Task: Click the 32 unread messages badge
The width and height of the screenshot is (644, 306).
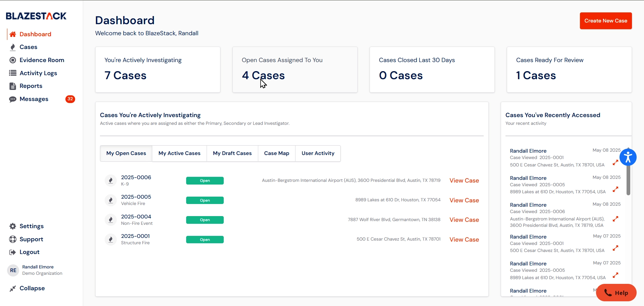Action: coord(70,99)
